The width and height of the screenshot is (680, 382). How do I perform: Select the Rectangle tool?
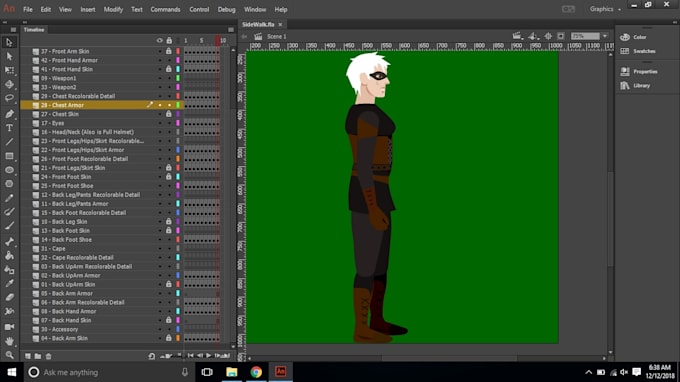(9, 156)
